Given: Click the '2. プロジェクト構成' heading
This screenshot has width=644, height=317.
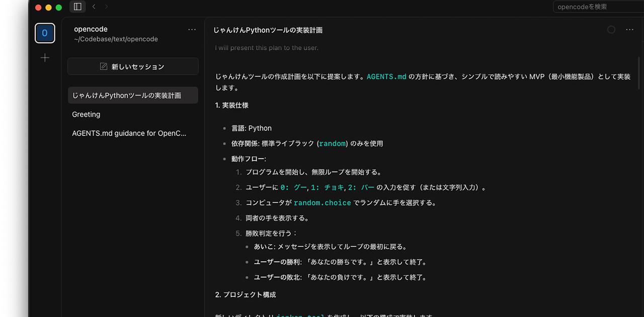Looking at the screenshot, I should [246, 294].
